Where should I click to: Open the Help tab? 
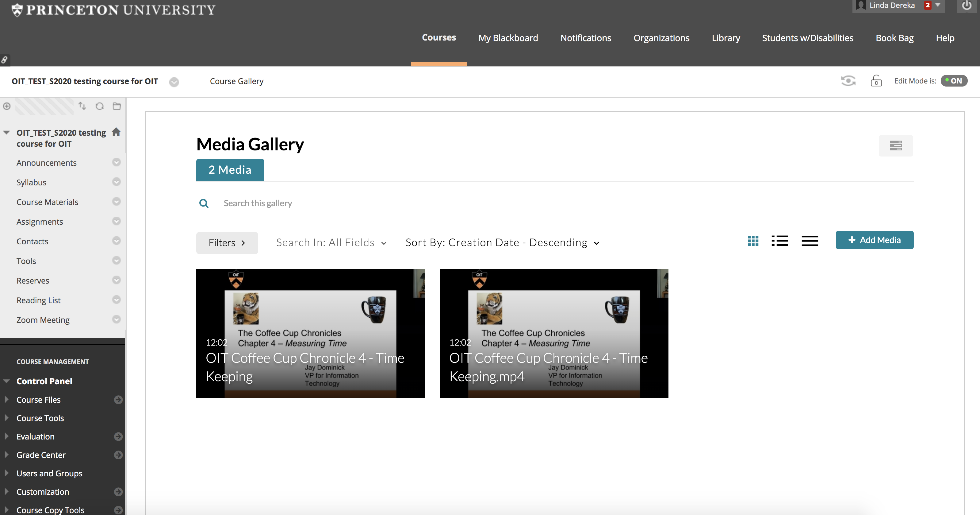[x=945, y=38]
